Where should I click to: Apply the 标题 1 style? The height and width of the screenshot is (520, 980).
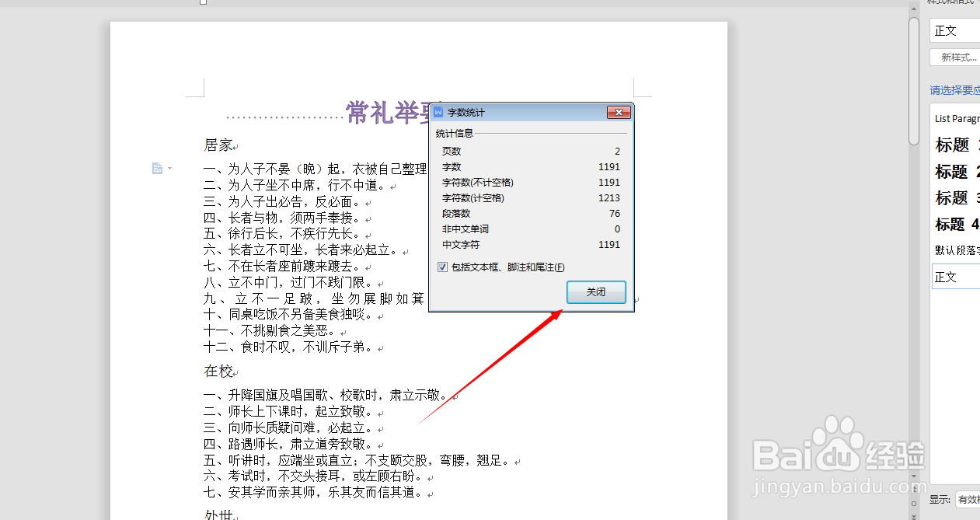(951, 145)
